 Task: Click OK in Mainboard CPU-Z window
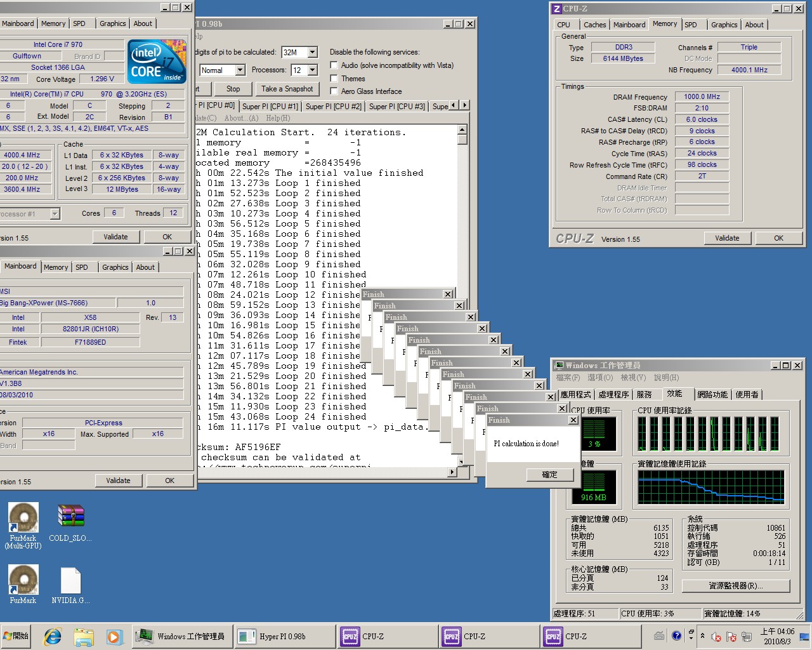(x=169, y=481)
